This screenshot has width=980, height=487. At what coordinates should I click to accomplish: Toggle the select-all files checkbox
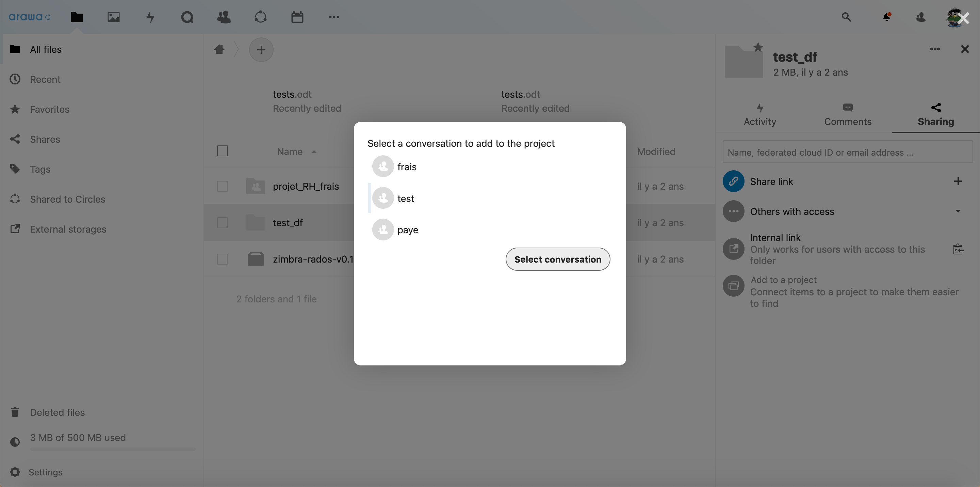pyautogui.click(x=223, y=151)
